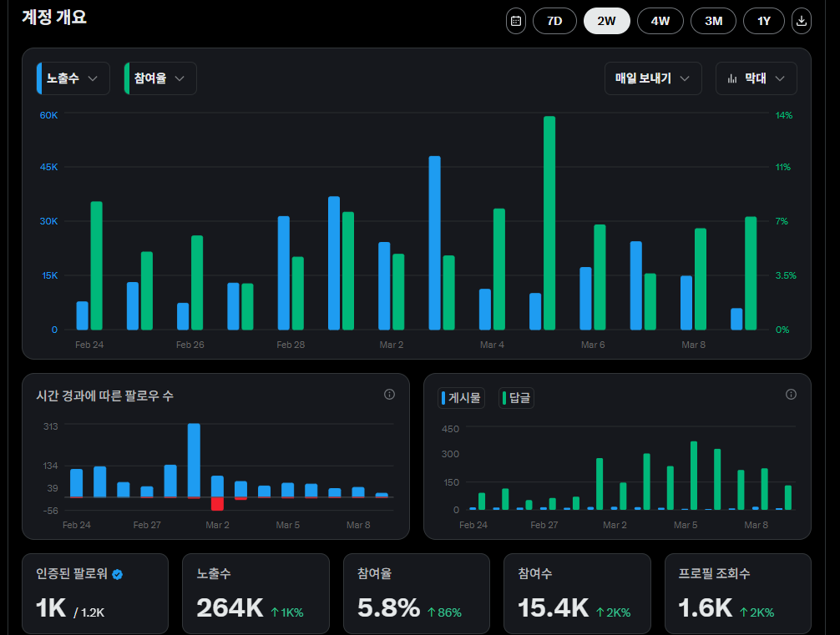Download the analytics data
Viewport: 840px width, 635px height.
(801, 21)
